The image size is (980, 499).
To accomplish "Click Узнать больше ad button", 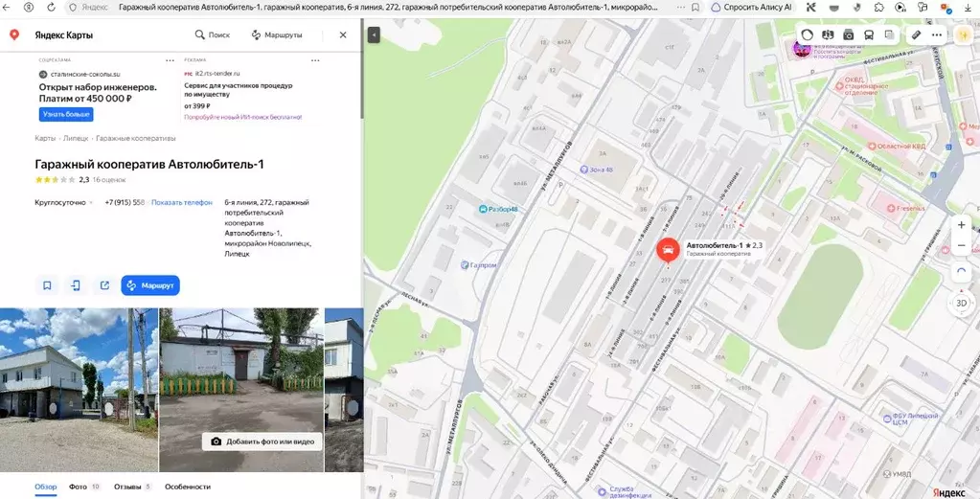I will coord(66,114).
